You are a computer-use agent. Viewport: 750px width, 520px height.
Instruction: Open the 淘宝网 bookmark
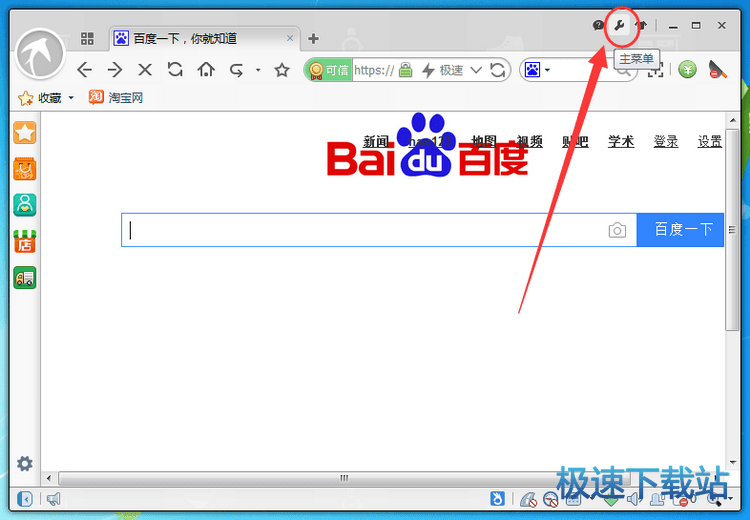(x=116, y=98)
